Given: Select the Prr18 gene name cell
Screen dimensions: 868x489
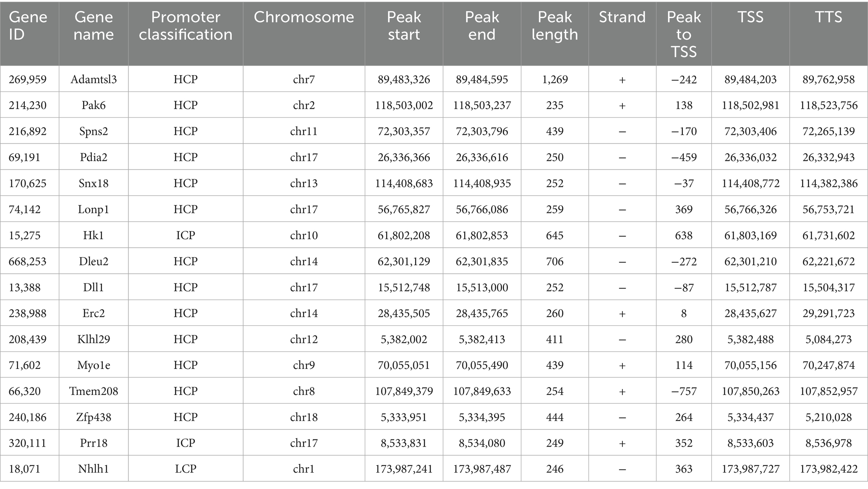Looking at the screenshot, I should click(x=94, y=443).
